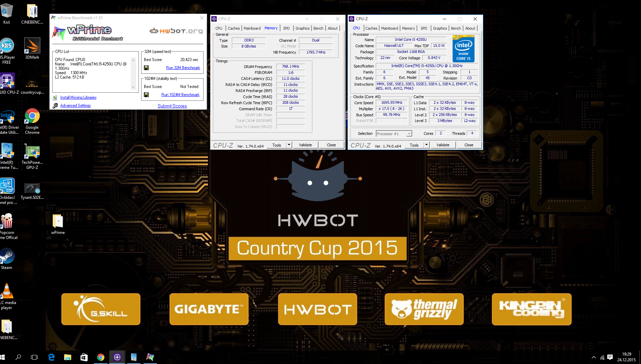The width and height of the screenshot is (641, 364).
Task: Click CPU List scrollbar up arrow in wPrime
Action: (x=133, y=60)
